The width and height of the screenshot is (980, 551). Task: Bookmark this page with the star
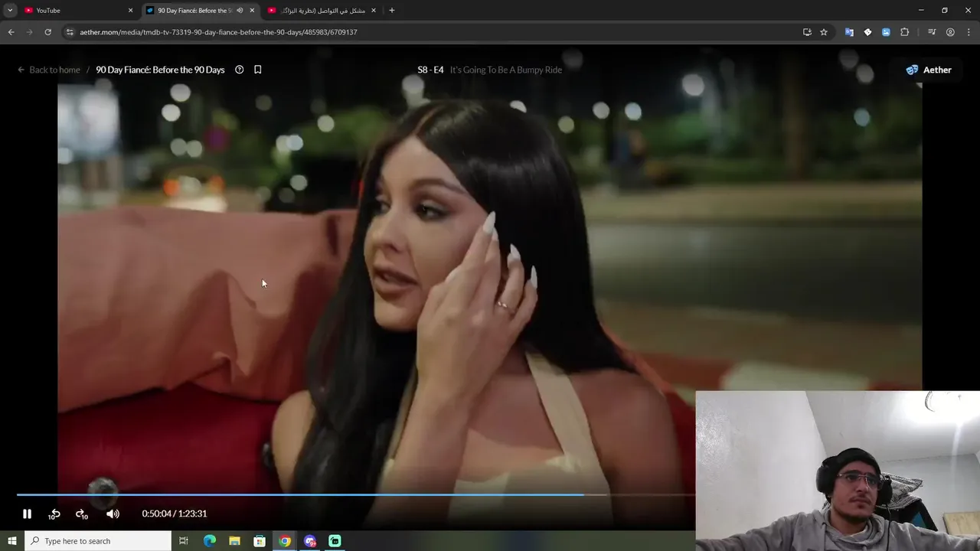pos(824,32)
